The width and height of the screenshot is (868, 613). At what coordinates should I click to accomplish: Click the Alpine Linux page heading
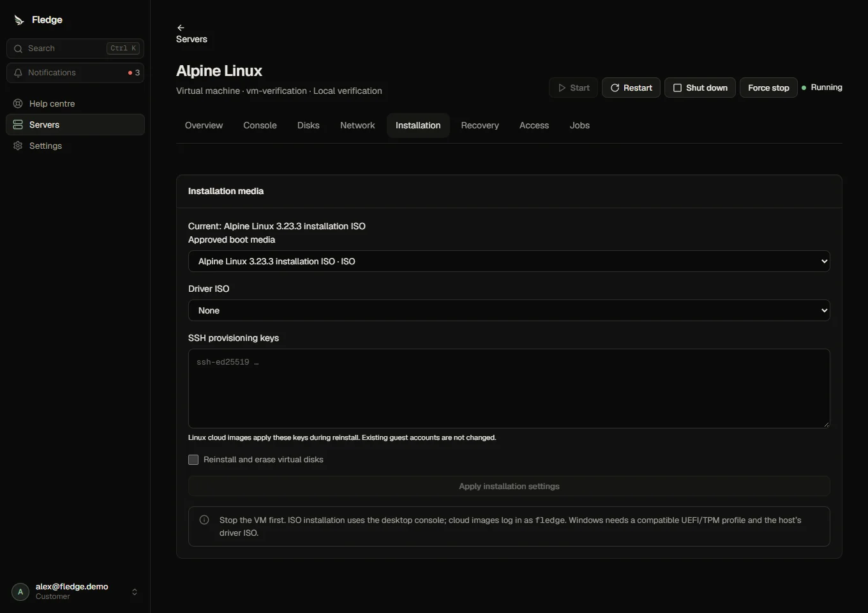pos(220,71)
